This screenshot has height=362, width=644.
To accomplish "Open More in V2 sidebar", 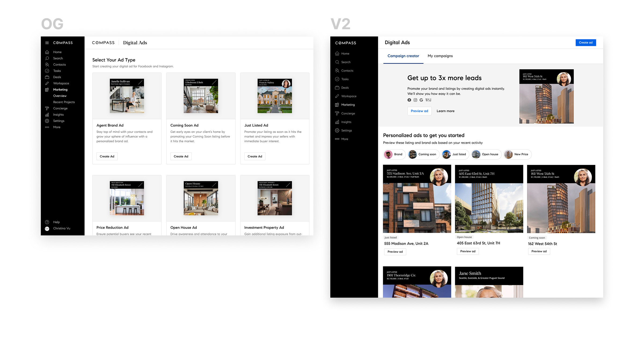I will [345, 139].
